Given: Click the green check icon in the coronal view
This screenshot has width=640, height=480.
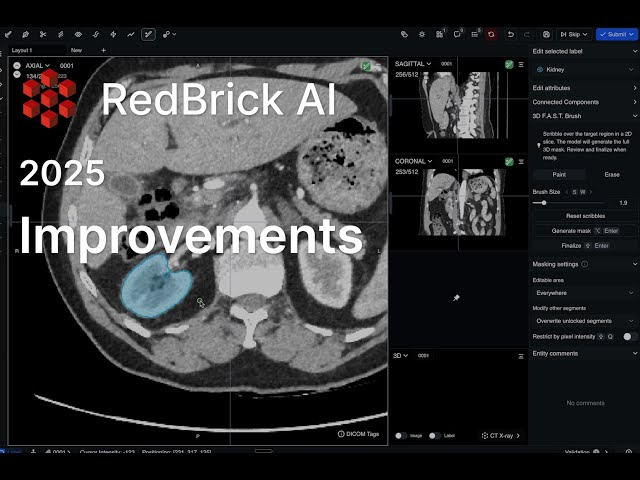Looking at the screenshot, I should pyautogui.click(x=509, y=162).
